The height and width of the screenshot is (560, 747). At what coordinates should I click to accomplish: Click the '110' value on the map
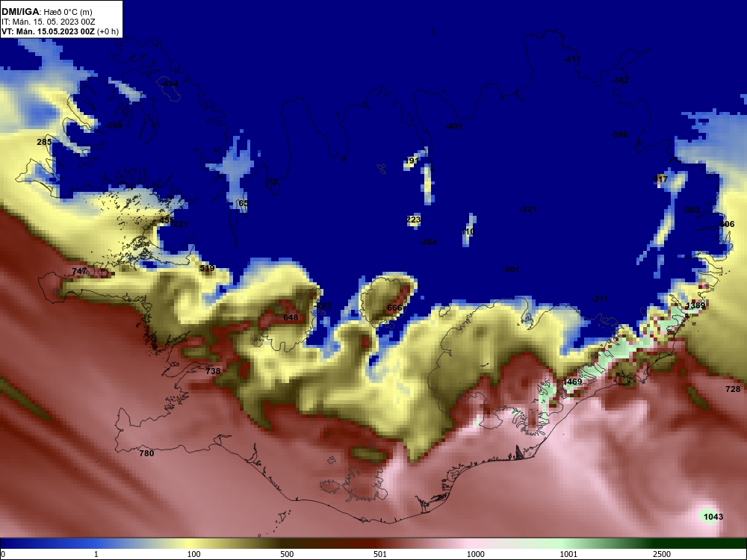(x=468, y=232)
